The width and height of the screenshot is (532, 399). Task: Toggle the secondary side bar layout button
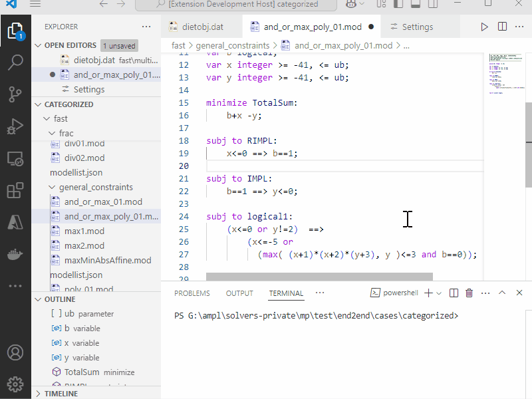(433, 4)
